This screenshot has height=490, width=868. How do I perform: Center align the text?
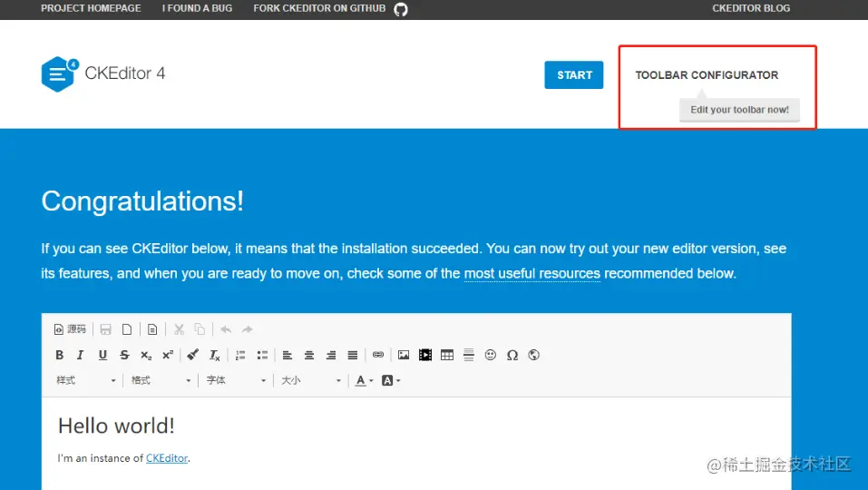coord(309,355)
